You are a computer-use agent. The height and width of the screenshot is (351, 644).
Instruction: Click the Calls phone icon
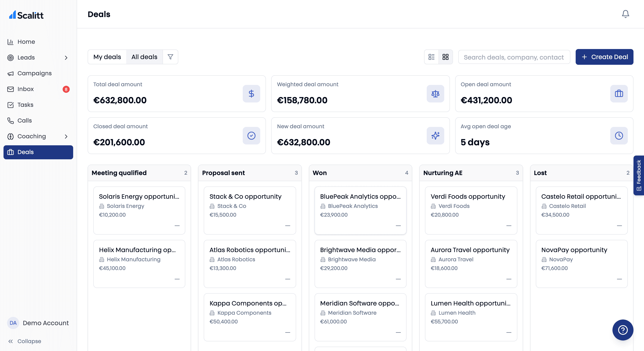(x=11, y=120)
